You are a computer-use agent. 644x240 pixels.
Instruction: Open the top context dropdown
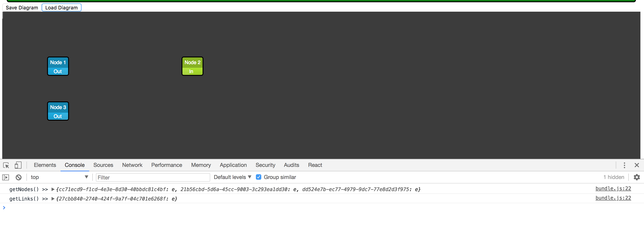(59, 177)
